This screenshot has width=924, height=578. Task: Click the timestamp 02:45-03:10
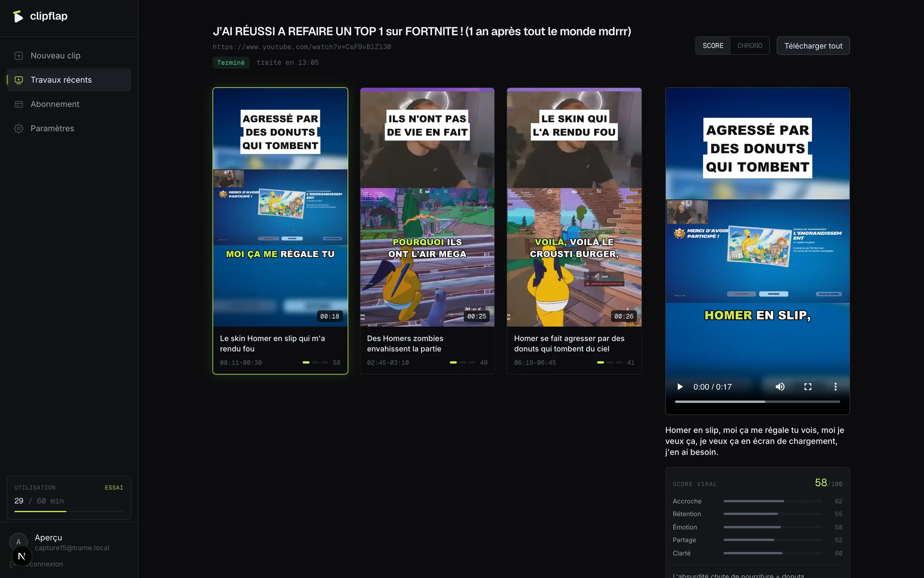(388, 363)
